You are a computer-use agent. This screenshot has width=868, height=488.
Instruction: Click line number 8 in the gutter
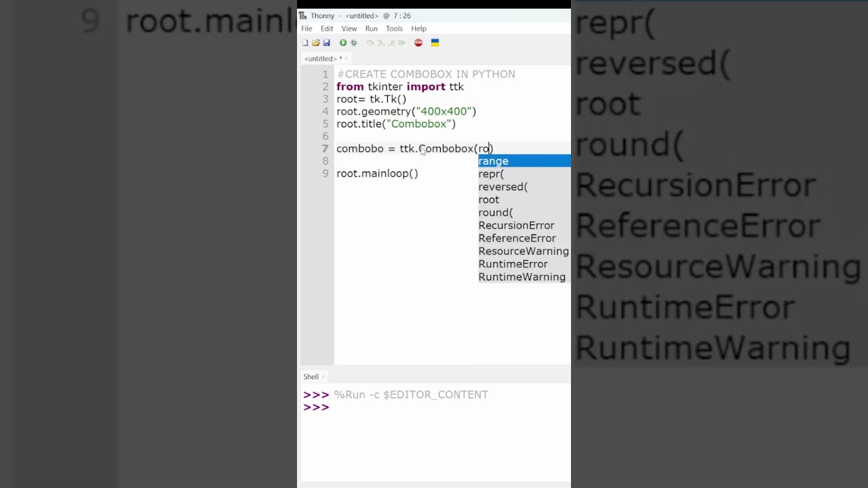(325, 161)
